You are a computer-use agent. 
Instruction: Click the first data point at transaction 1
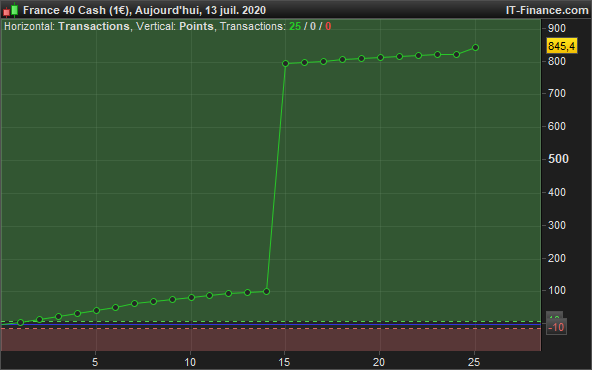[x=20, y=322]
